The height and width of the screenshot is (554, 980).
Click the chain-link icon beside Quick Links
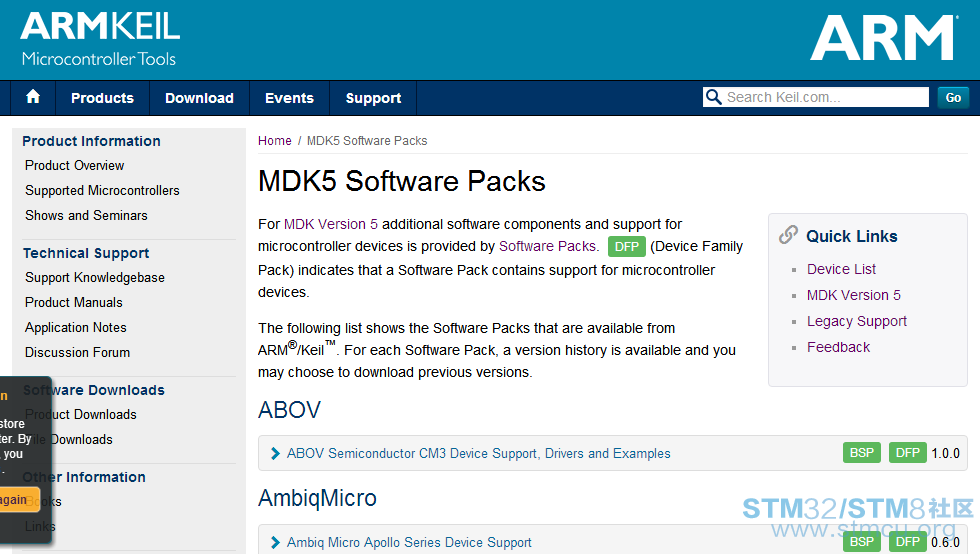tap(788, 235)
